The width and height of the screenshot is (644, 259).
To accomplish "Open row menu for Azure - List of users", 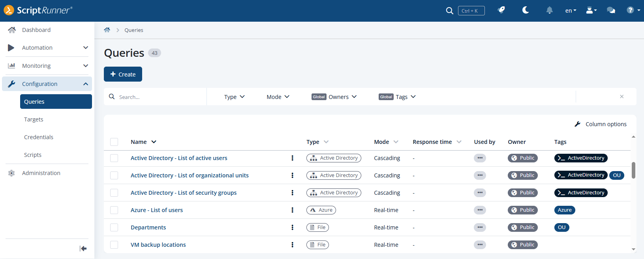I will [292, 210].
